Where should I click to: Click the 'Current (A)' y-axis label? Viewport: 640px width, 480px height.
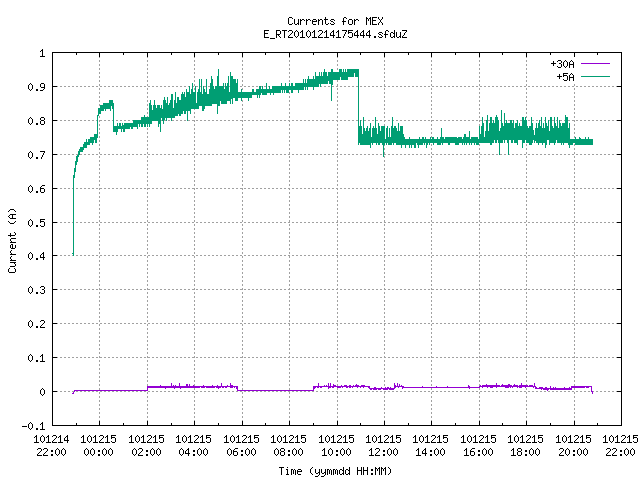point(12,240)
